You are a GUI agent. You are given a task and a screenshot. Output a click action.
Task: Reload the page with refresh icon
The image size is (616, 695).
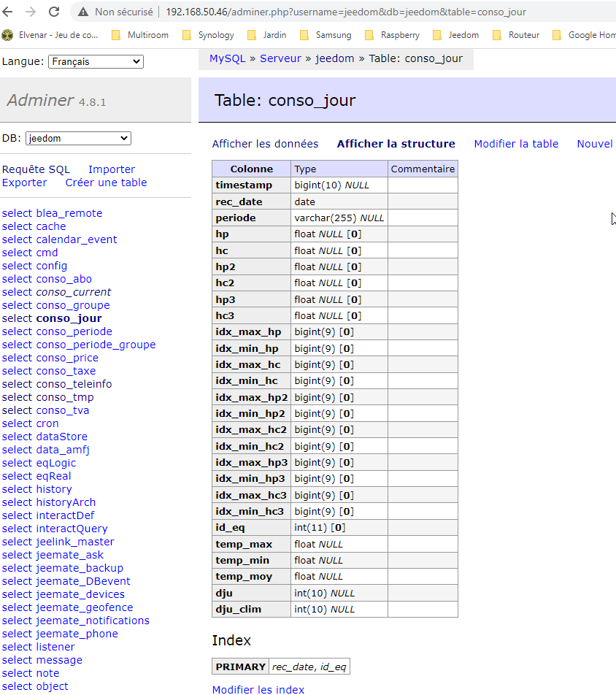pos(54,12)
